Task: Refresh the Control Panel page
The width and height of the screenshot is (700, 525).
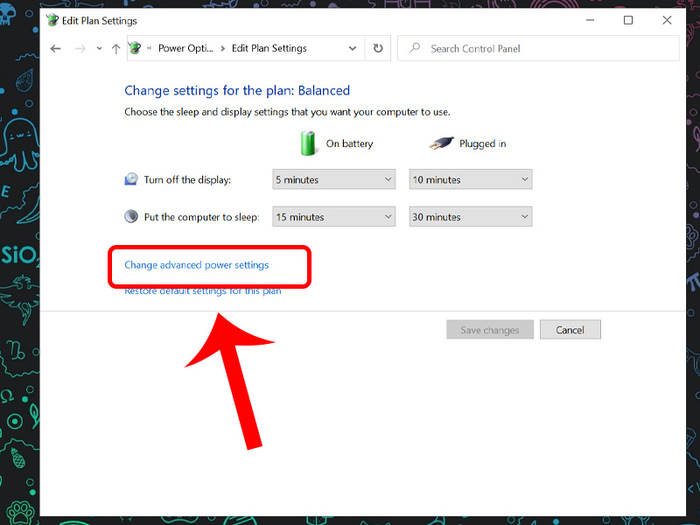Action: point(378,48)
